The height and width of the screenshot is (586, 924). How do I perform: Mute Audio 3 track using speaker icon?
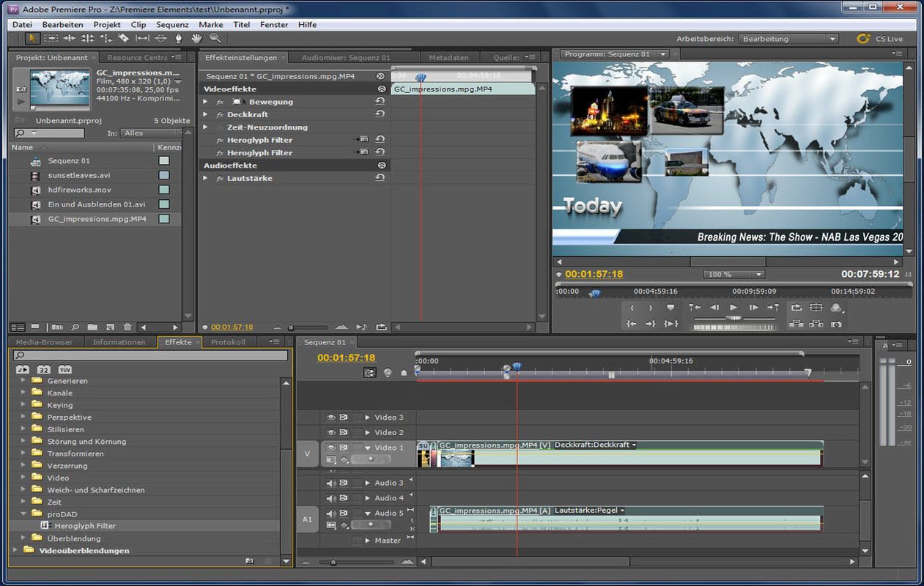(x=330, y=483)
